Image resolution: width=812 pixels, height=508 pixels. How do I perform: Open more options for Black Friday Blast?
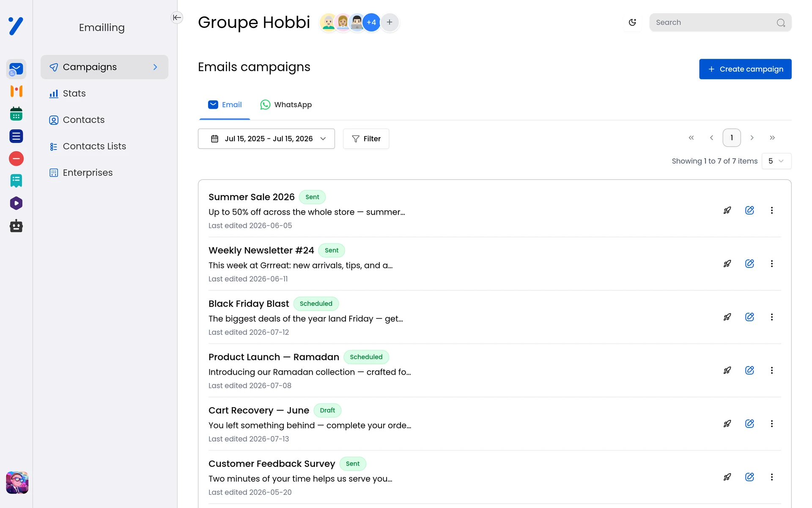click(772, 317)
